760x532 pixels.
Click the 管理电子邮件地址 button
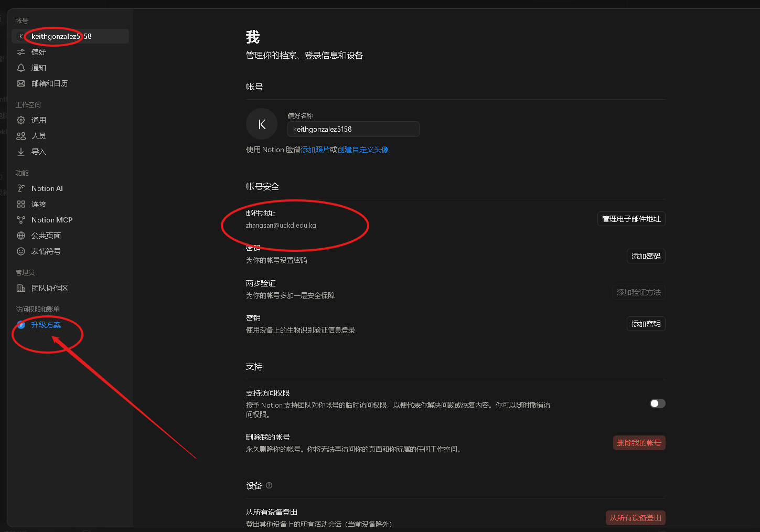point(631,219)
